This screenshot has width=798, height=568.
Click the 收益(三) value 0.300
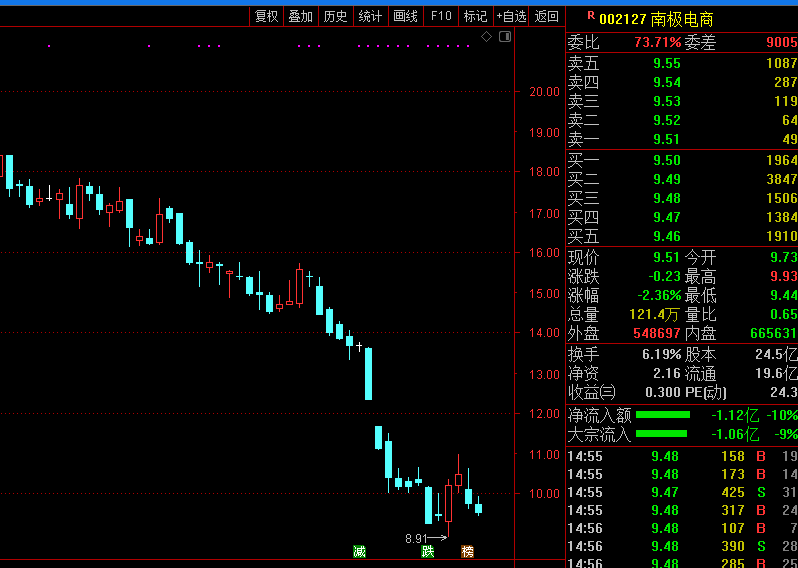[663, 392]
